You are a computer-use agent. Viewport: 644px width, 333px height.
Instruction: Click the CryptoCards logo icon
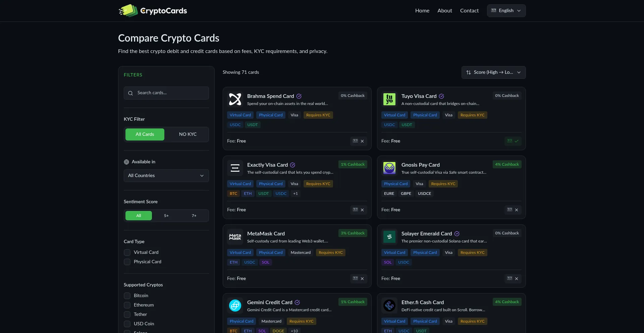(x=128, y=11)
